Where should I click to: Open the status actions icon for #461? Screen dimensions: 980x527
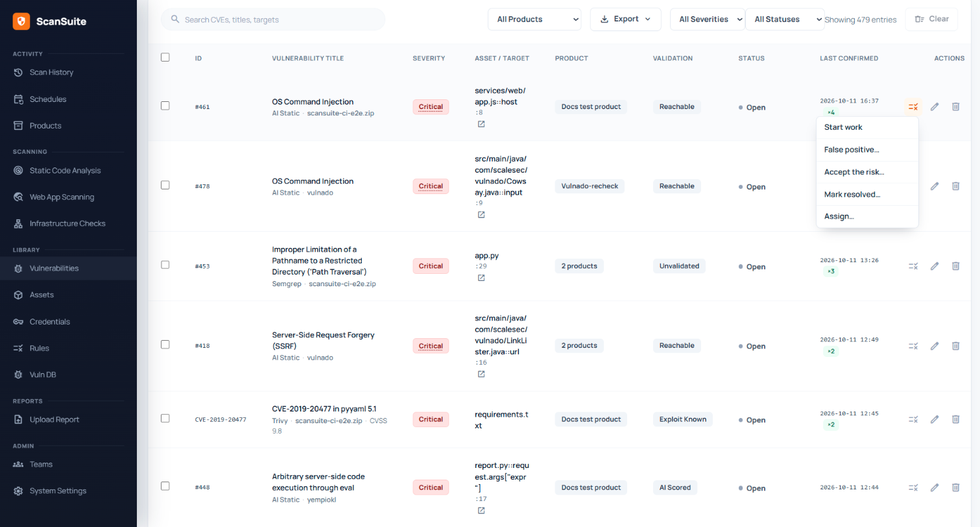click(x=913, y=106)
